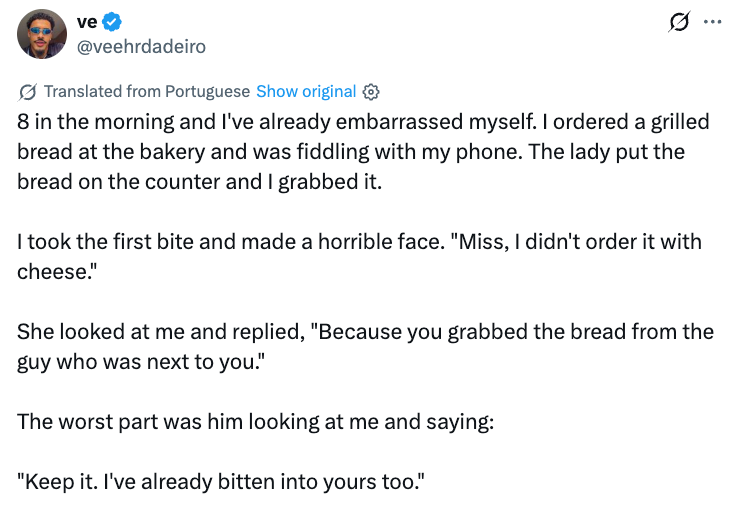The width and height of the screenshot is (734, 514).
Task: Click the line starting 'She looked at me and replied'
Action: click(366, 332)
